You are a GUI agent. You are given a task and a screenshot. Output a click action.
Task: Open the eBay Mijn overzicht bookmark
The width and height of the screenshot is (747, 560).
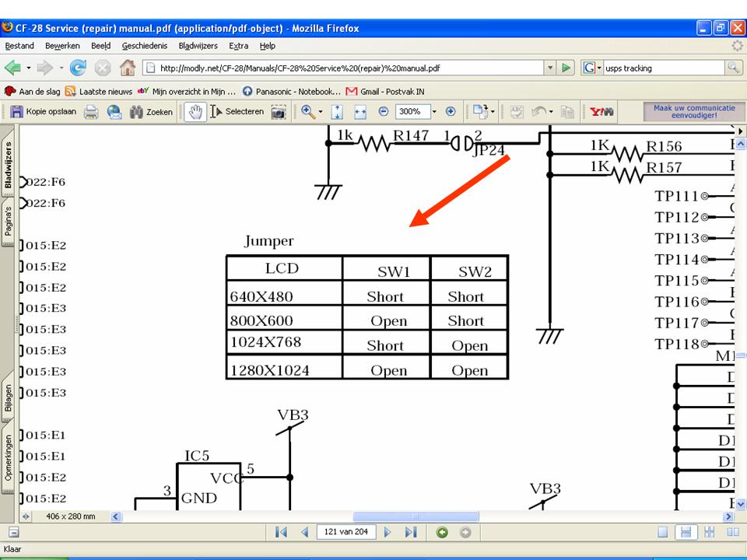[186, 92]
